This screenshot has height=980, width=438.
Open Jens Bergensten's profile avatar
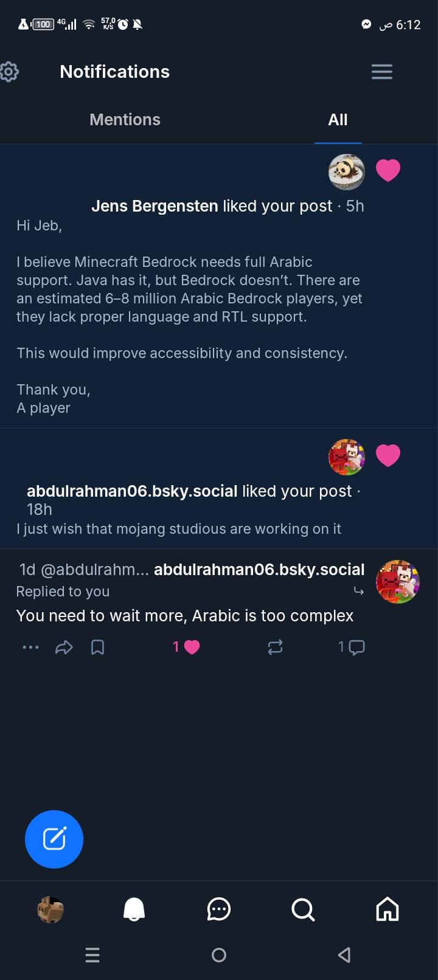coord(346,172)
